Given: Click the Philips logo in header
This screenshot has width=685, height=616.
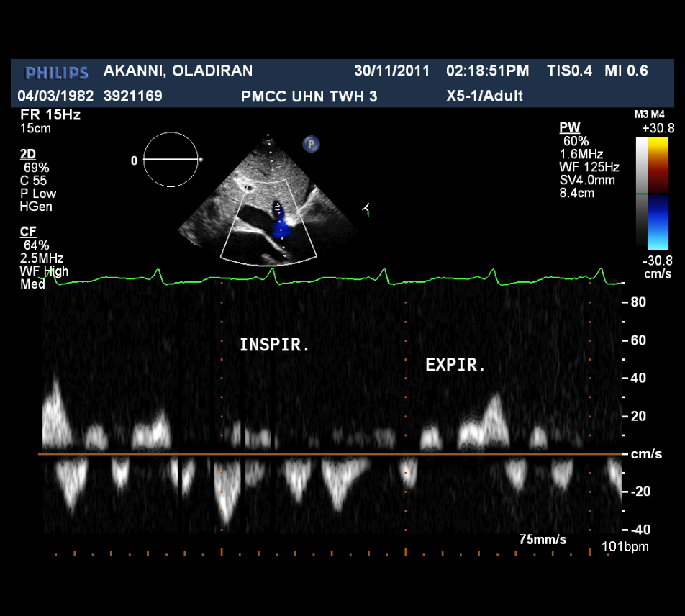Looking at the screenshot, I should pos(57,72).
